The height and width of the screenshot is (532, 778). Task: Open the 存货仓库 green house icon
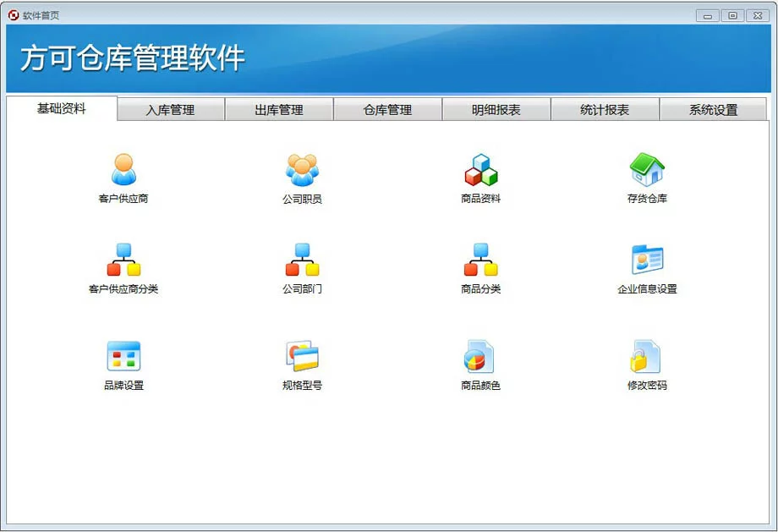click(x=647, y=170)
